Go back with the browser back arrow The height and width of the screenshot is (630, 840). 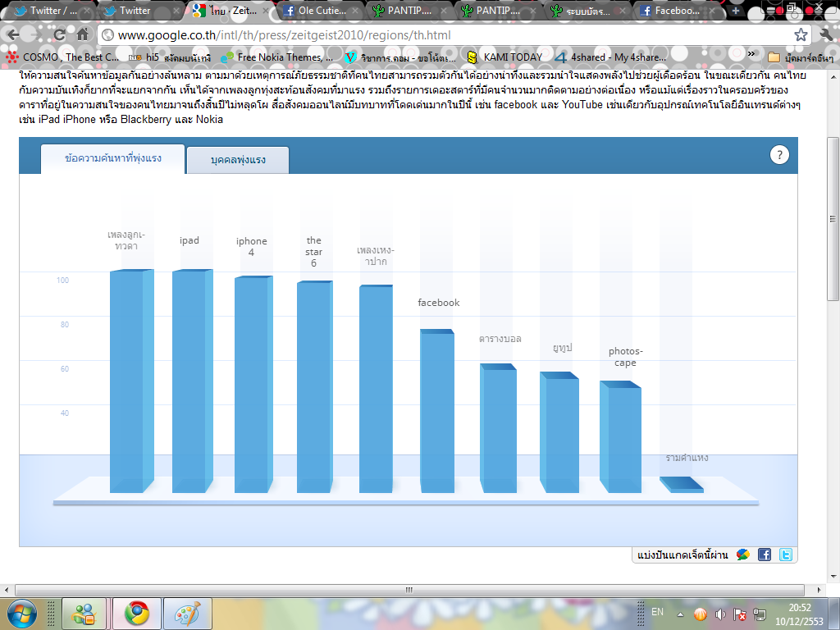[13, 35]
